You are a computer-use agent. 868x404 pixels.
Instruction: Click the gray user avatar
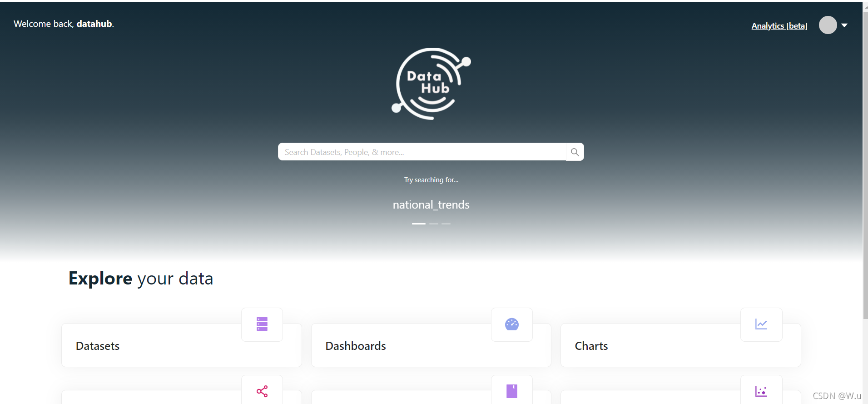pos(828,25)
